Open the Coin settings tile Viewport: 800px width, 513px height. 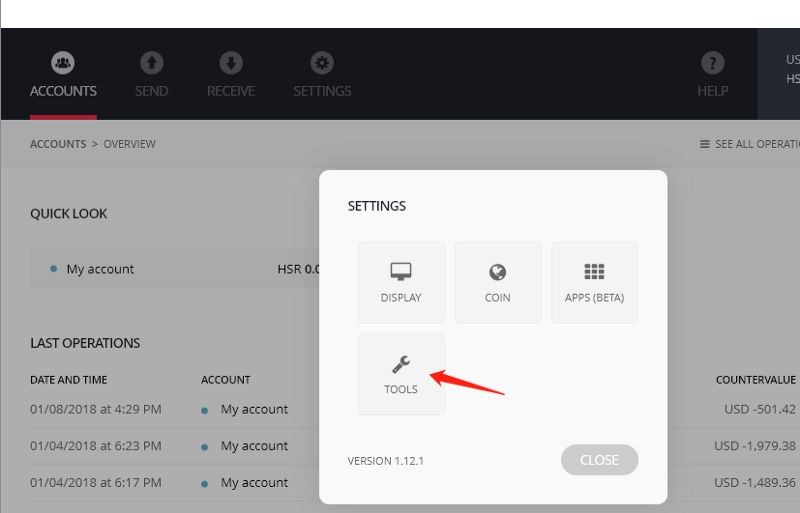pyautogui.click(x=497, y=283)
